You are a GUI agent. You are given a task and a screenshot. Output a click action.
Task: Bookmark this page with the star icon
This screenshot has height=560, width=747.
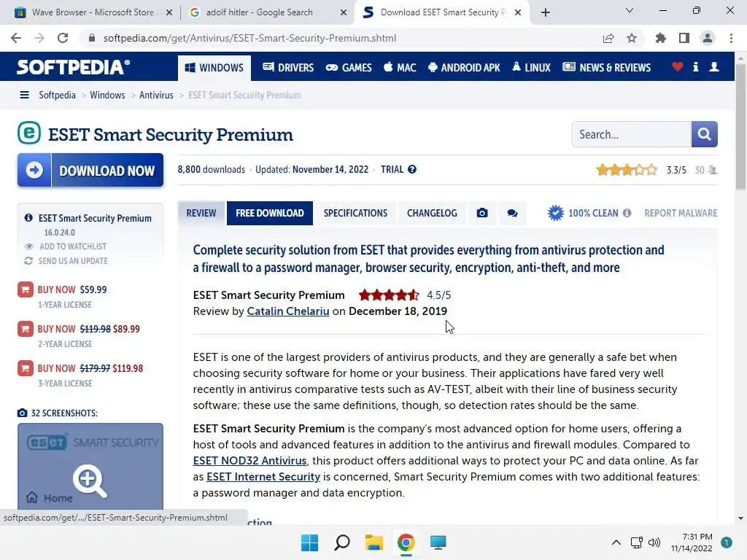(x=632, y=38)
